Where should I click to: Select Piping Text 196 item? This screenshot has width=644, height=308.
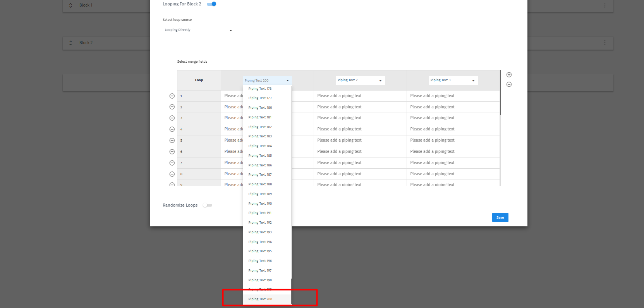[267, 261]
